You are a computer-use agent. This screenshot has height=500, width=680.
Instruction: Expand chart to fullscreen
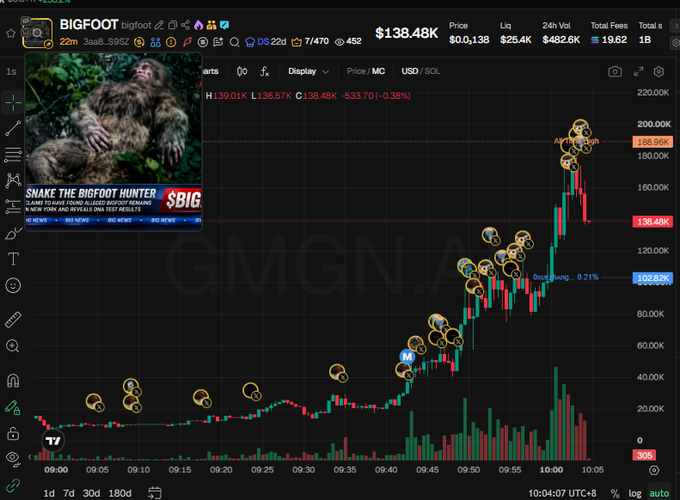[638, 72]
